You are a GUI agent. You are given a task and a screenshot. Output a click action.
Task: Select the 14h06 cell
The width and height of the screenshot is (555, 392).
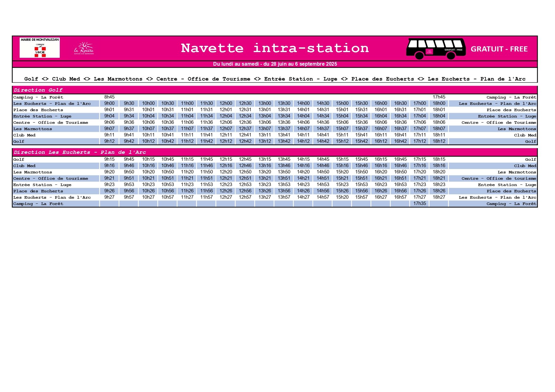coord(303,122)
